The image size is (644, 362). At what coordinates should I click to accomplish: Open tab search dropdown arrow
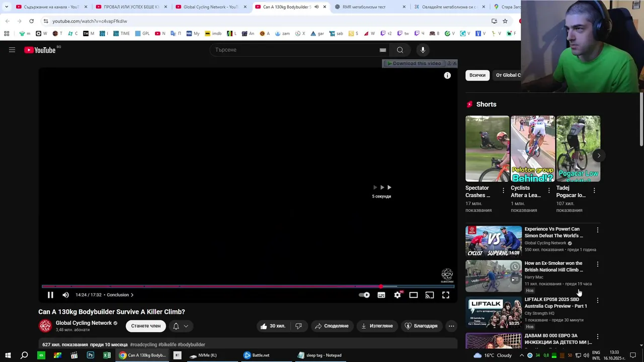coord(7,7)
